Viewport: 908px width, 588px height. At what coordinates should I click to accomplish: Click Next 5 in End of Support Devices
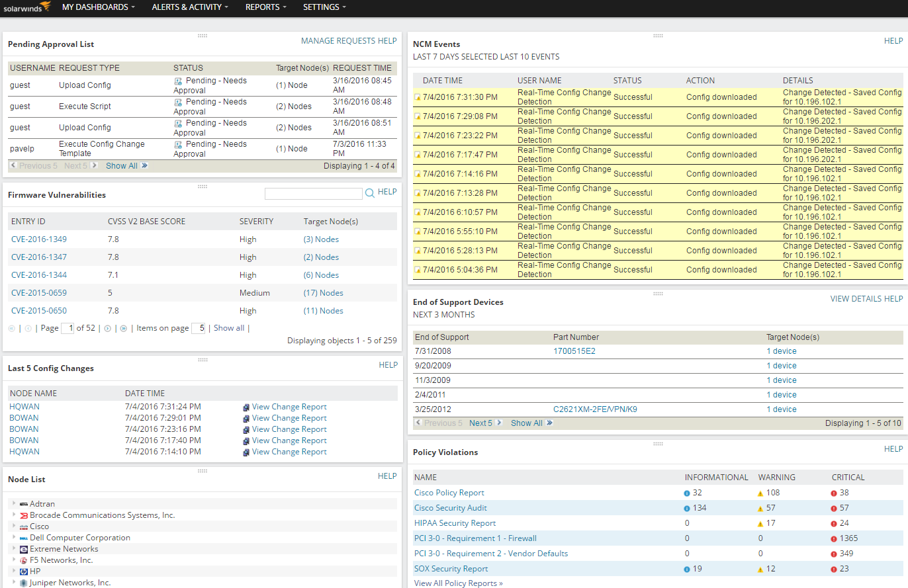480,423
